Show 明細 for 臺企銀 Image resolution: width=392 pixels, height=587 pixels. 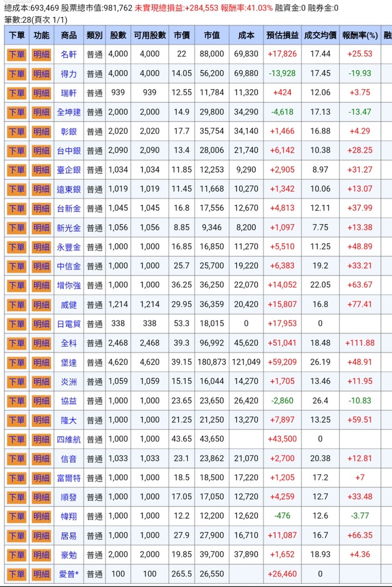pyautogui.click(x=41, y=170)
